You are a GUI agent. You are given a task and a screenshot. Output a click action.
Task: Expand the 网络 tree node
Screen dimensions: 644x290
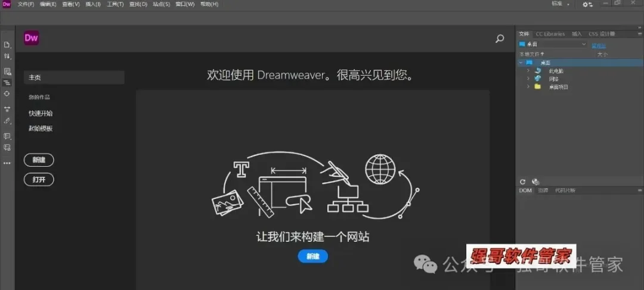[x=528, y=79]
